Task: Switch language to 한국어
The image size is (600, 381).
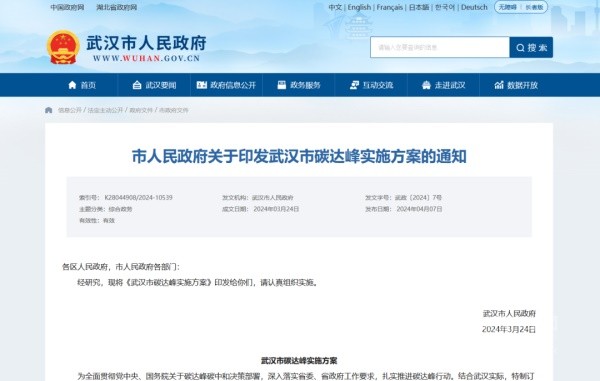Action: 445,7
